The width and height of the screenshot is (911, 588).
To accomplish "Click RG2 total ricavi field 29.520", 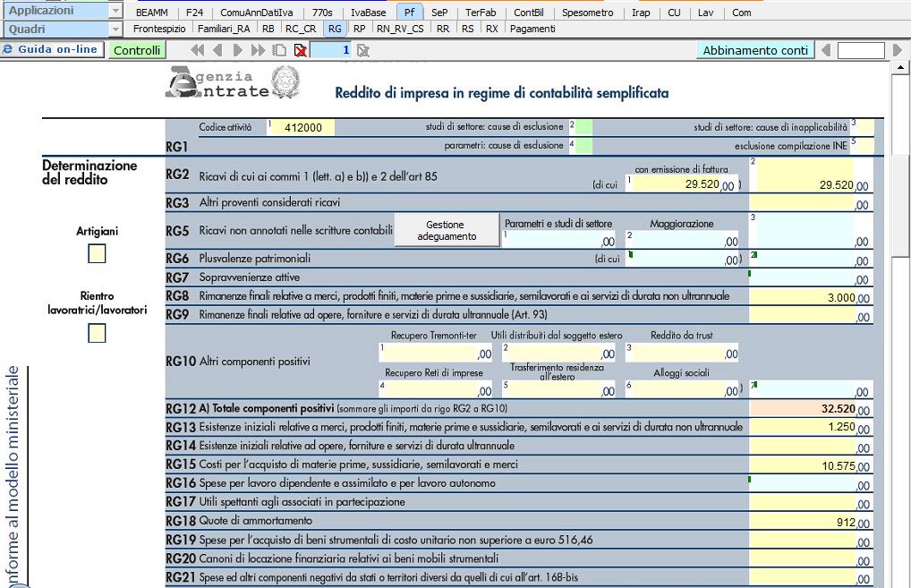I will click(809, 176).
